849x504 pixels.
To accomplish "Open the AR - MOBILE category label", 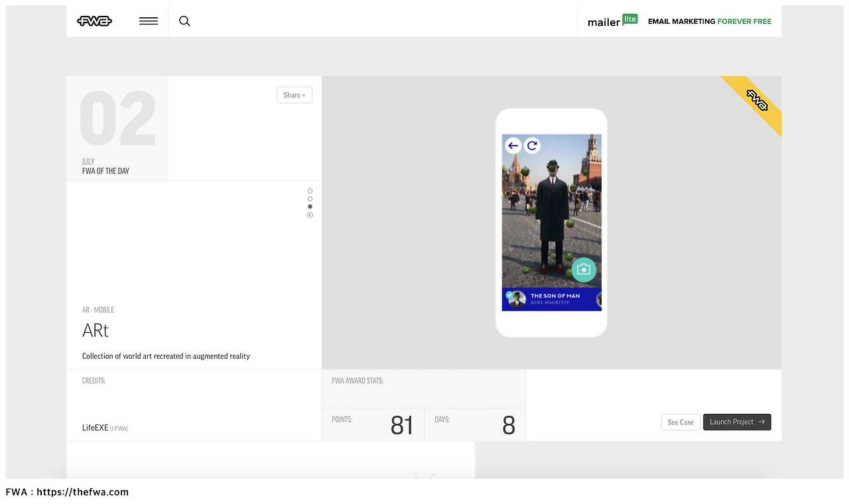I will pyautogui.click(x=98, y=310).
